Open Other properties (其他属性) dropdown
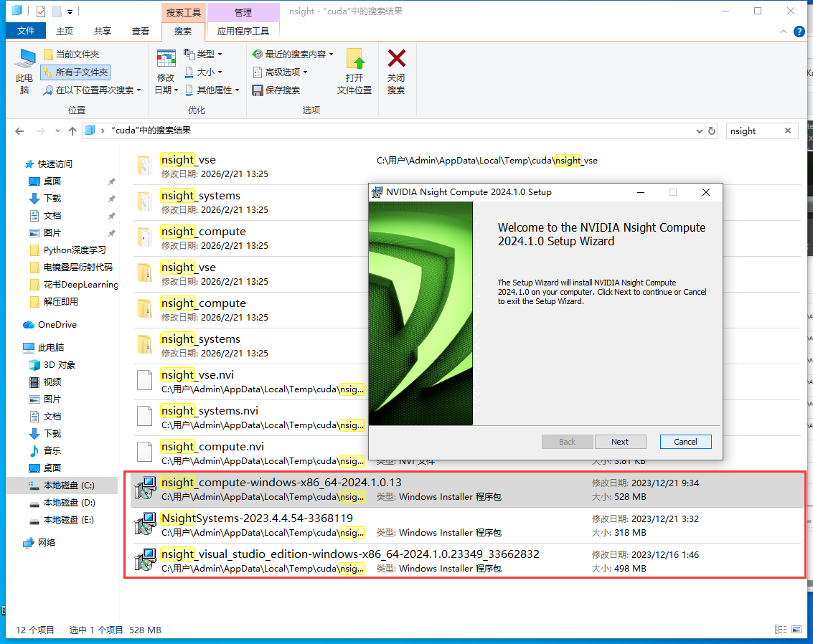The image size is (813, 644). point(212,90)
